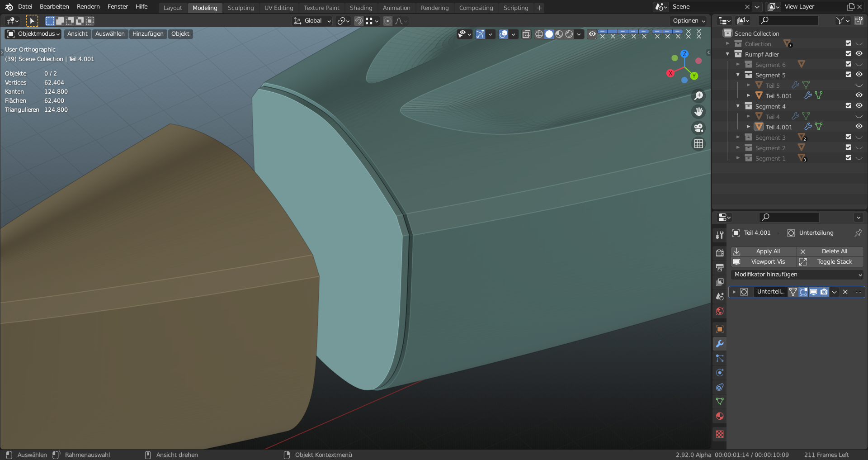Open the Modifikator hinzufügen dropdown
Screen dimensions: 868x460
[x=797, y=275]
